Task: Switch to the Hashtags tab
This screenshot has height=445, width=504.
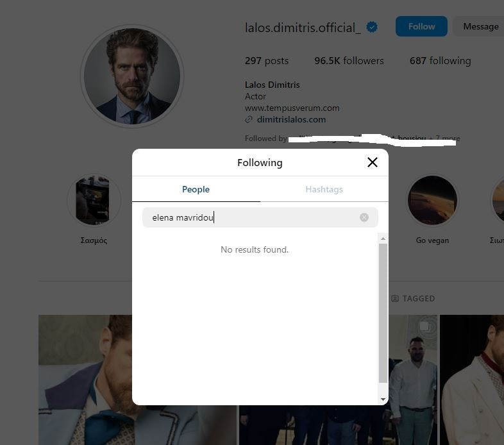Action: [x=324, y=189]
